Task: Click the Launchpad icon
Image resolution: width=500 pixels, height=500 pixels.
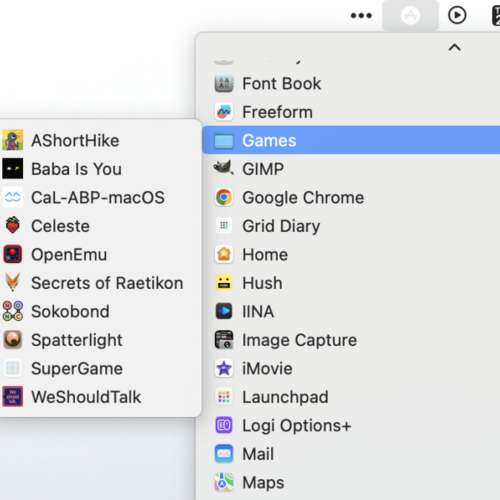Action: (x=224, y=397)
